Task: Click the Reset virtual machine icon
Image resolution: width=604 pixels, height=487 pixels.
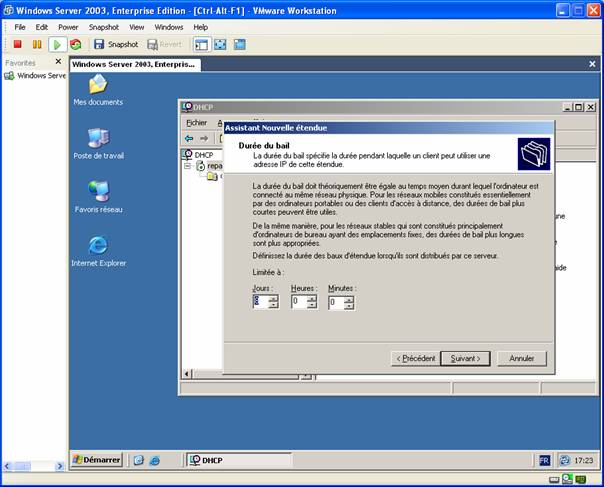Action: (76, 44)
